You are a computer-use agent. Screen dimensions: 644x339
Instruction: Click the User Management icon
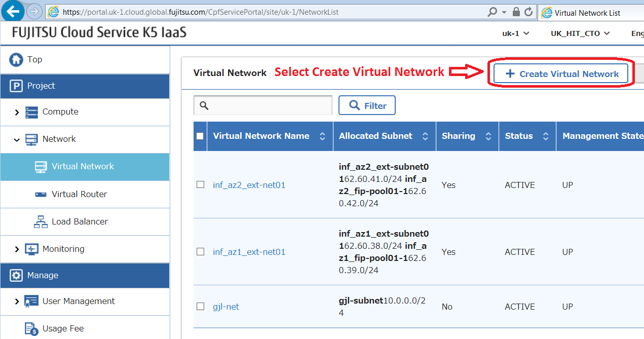click(x=31, y=302)
